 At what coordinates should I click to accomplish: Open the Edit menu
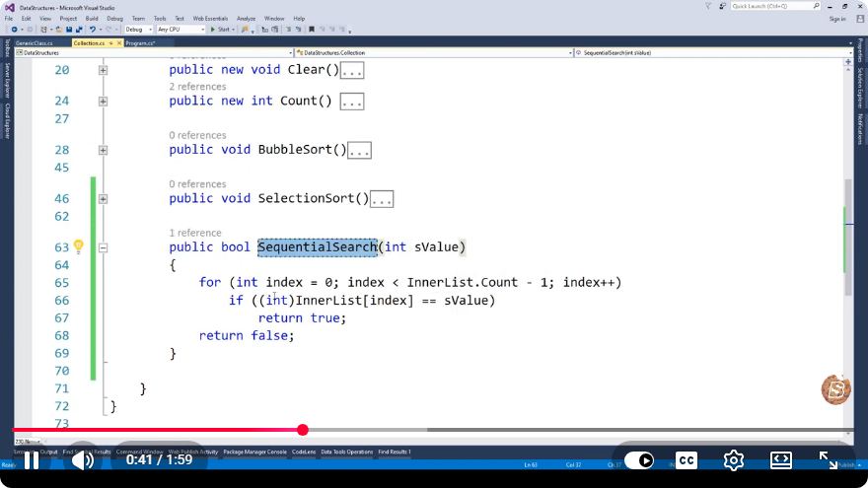(x=26, y=19)
